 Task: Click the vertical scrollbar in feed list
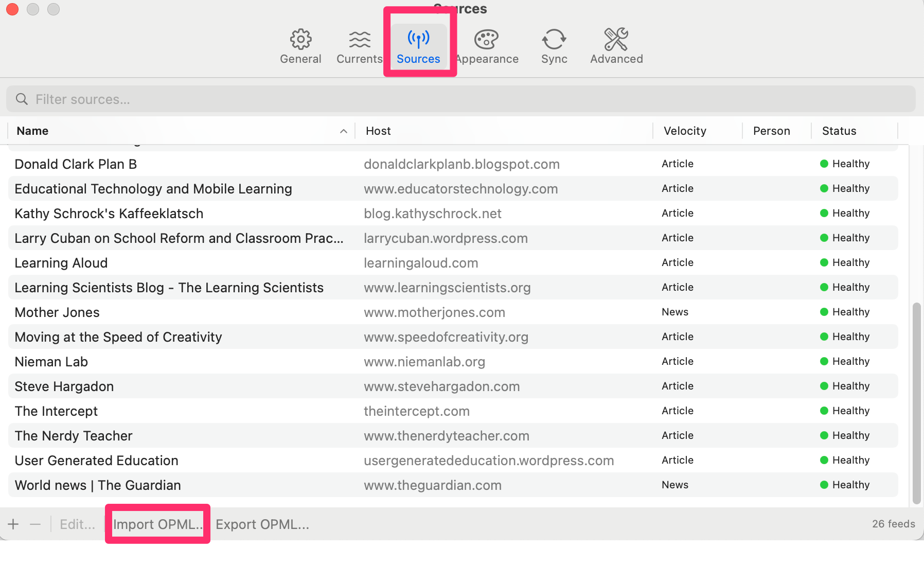[x=916, y=401]
